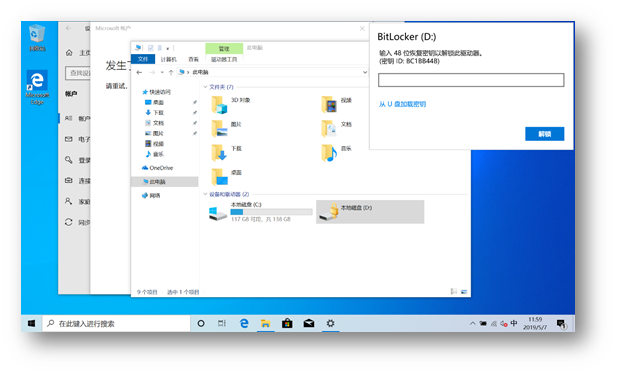Click the 从 U 盘加载密钥 link

pos(402,104)
